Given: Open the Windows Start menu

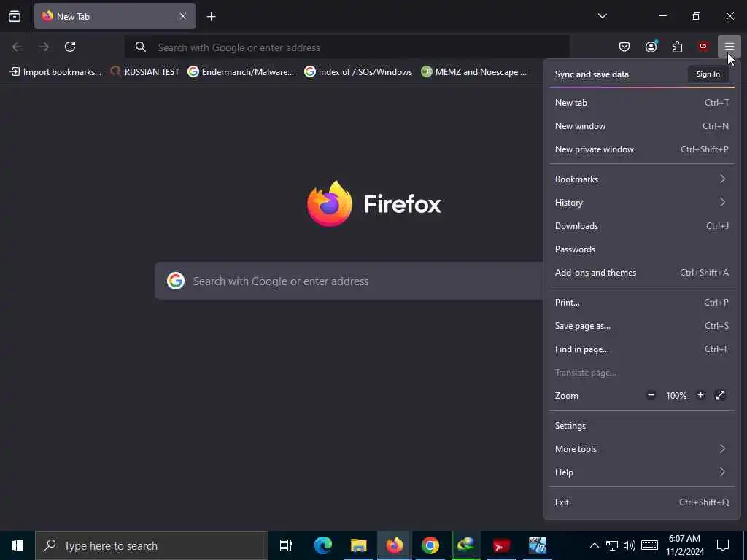Looking at the screenshot, I should [18, 545].
